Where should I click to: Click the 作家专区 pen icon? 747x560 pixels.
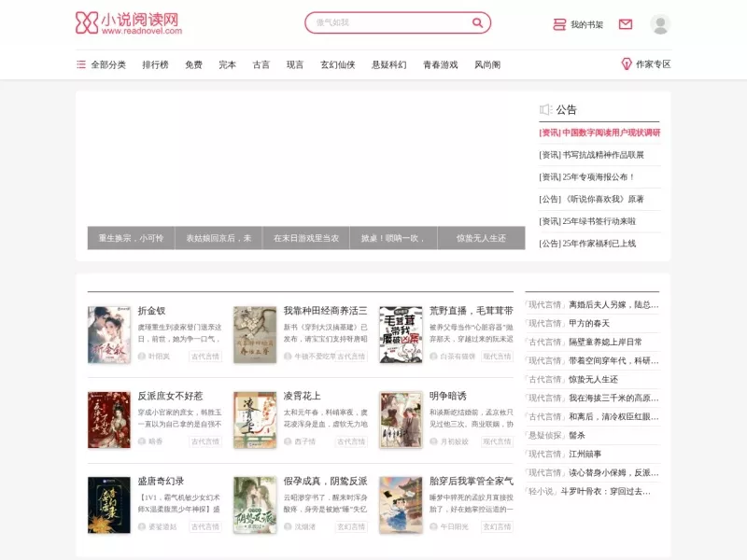point(627,63)
